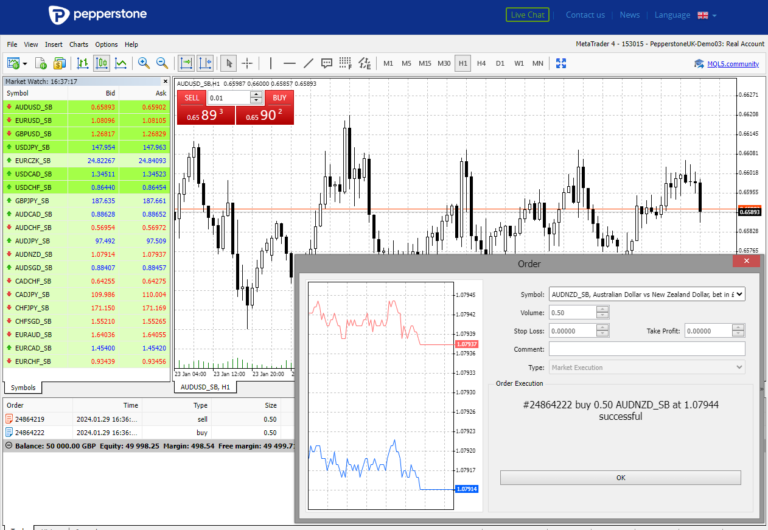
Task: Click the Live Chat button
Action: (528, 15)
